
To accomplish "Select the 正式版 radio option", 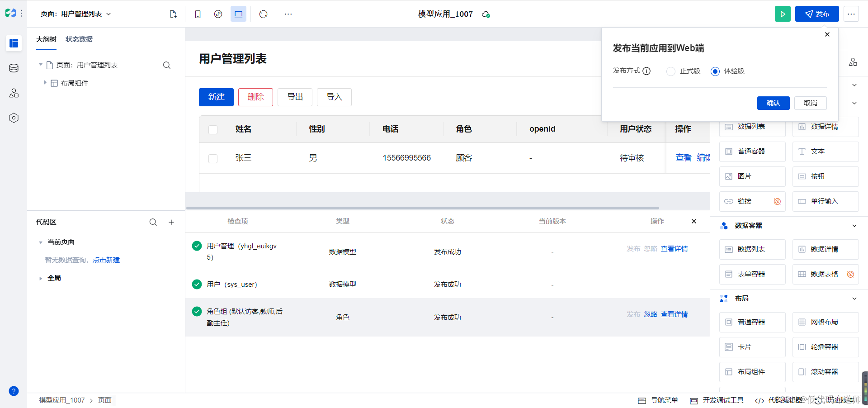I will [x=671, y=71].
